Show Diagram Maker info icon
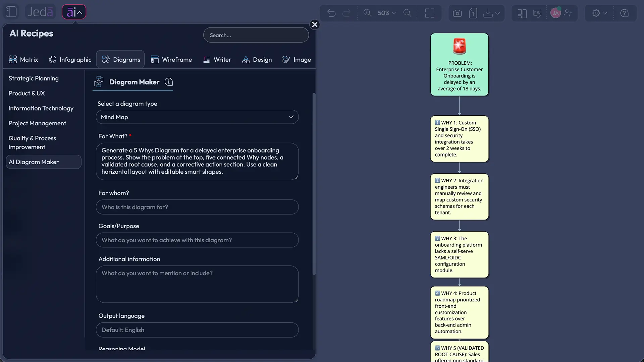This screenshot has height=362, width=644. click(x=169, y=82)
